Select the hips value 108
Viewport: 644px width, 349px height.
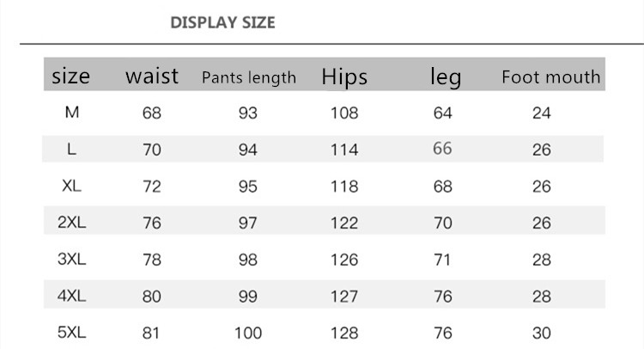[x=344, y=113]
